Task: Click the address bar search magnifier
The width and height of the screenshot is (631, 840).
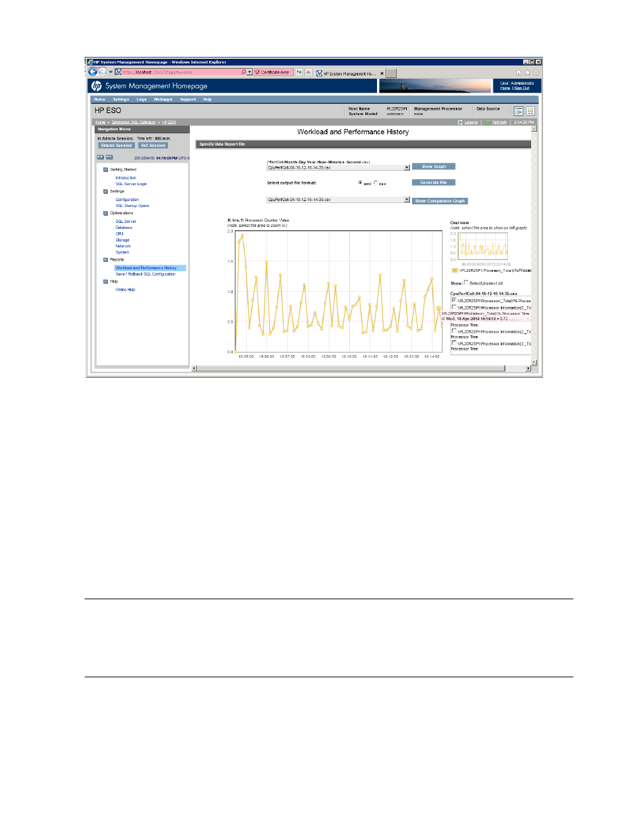Action: 243,72
